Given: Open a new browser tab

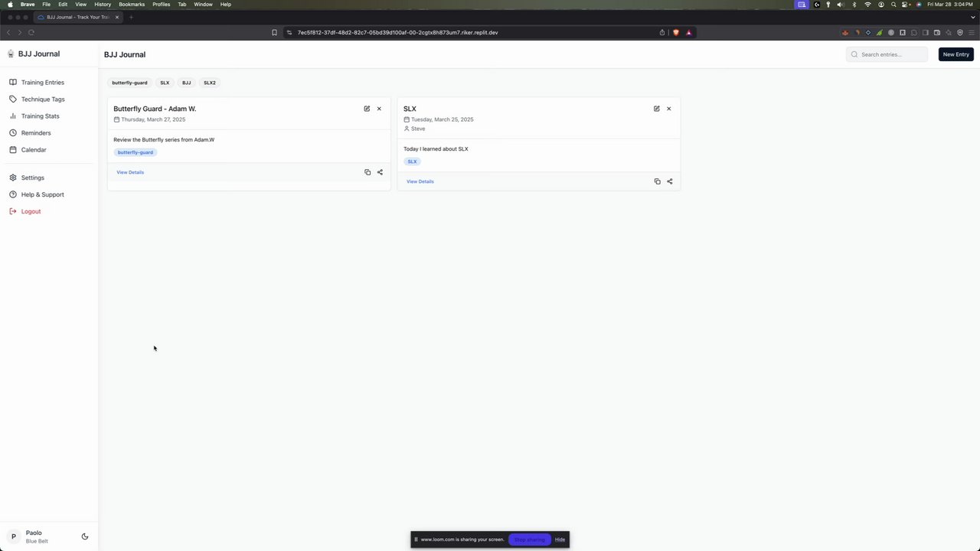Looking at the screenshot, I should tap(131, 17).
